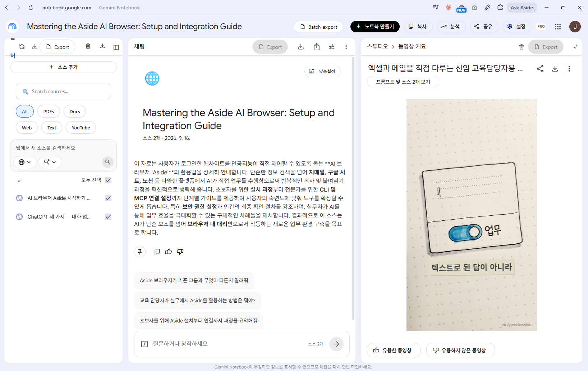Focus the Search sources input field
The width and height of the screenshot is (588, 371).
[63, 91]
